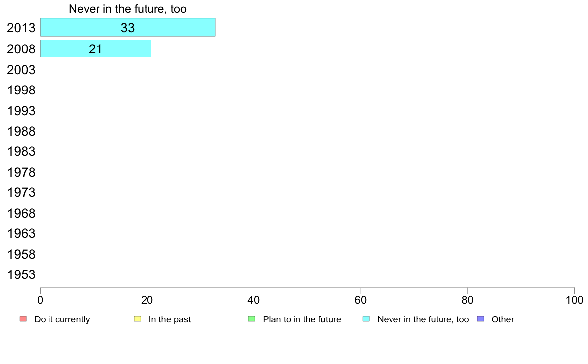Click the 'Do it currently' legend text

coord(62,319)
